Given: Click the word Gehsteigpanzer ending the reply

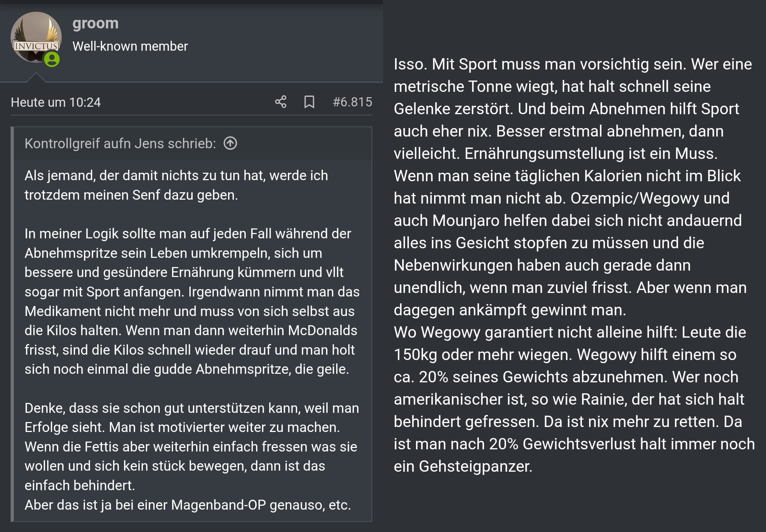Looking at the screenshot, I should (476, 467).
